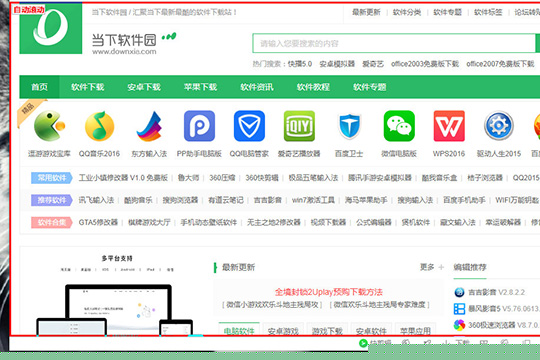The width and height of the screenshot is (540, 360).
Task: Focus the site search input box
Action: point(394,43)
